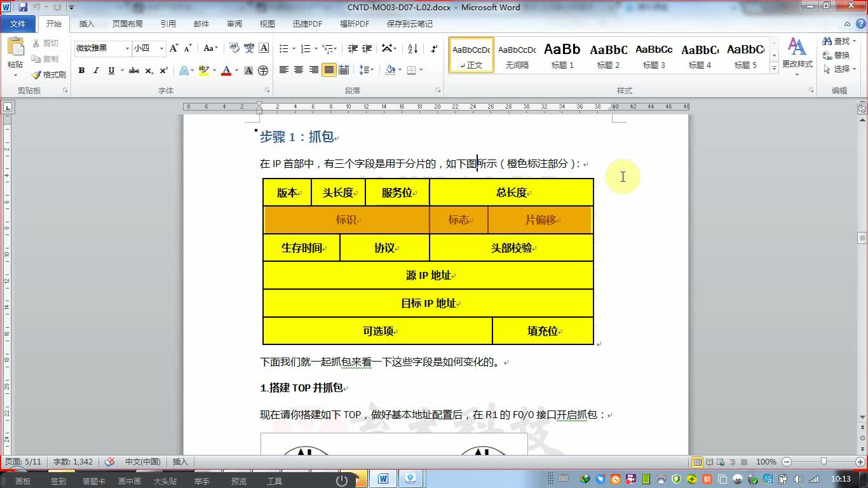Click Save icon in Quick Access Toolbar

pos(23,7)
